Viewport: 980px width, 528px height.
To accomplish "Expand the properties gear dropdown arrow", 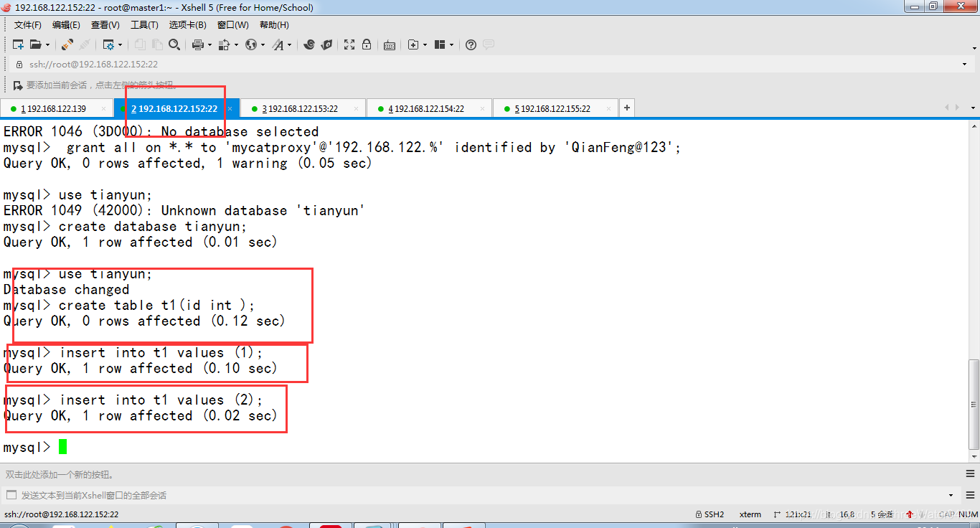I will pyautogui.click(x=119, y=44).
